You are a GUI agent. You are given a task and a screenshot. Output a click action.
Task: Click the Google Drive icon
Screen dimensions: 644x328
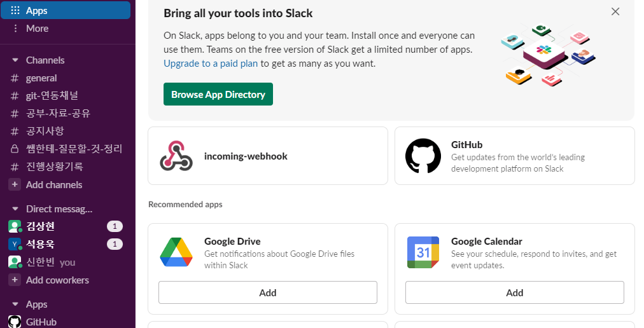176,252
